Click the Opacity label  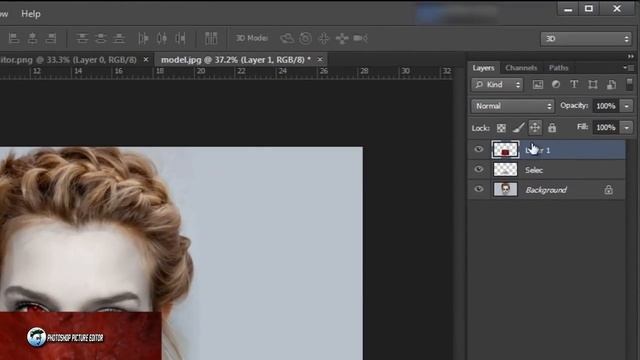(574, 106)
